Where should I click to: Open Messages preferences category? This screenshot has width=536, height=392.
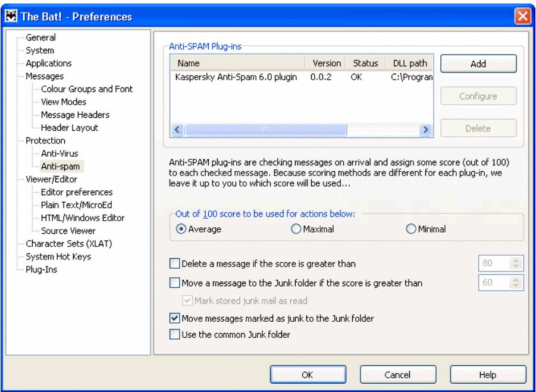click(x=45, y=76)
